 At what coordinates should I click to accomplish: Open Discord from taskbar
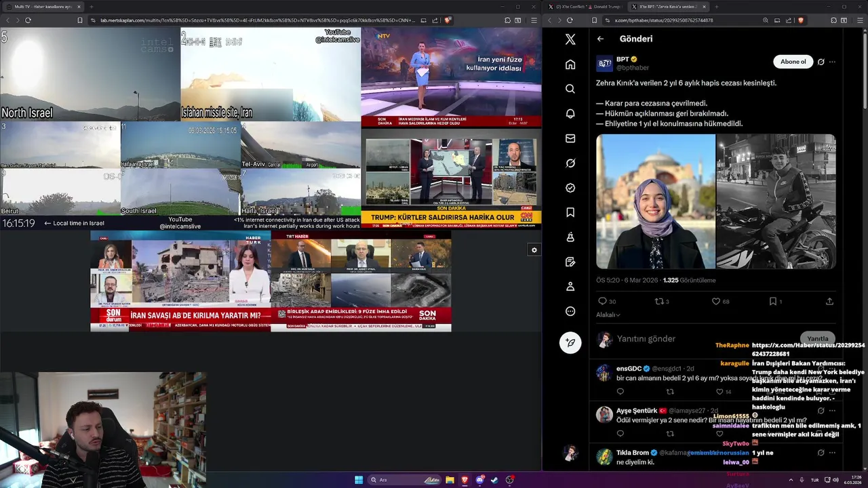click(480, 480)
